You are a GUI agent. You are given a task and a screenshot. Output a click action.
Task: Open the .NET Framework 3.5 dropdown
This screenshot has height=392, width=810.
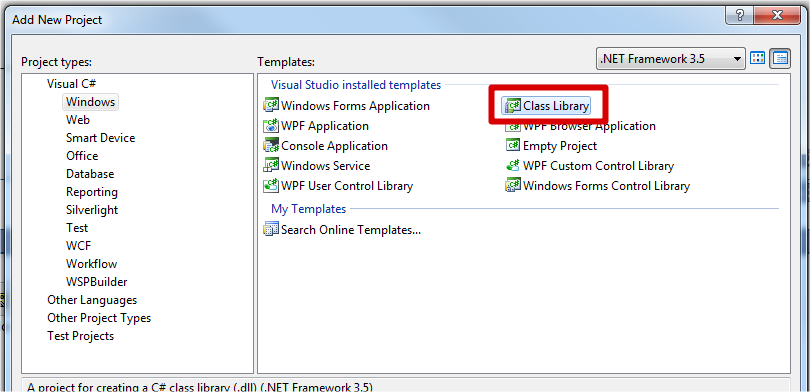671,58
